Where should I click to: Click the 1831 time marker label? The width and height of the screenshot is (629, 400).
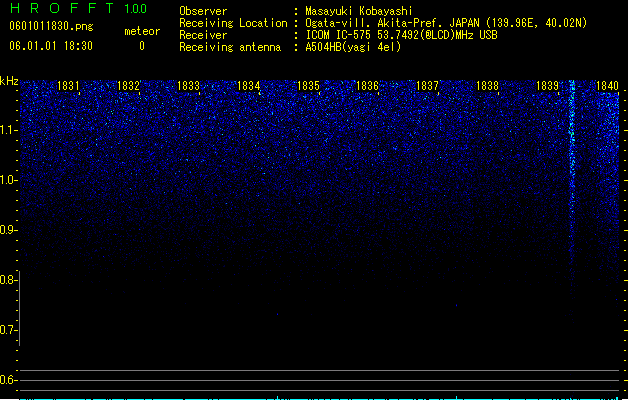(x=68, y=86)
